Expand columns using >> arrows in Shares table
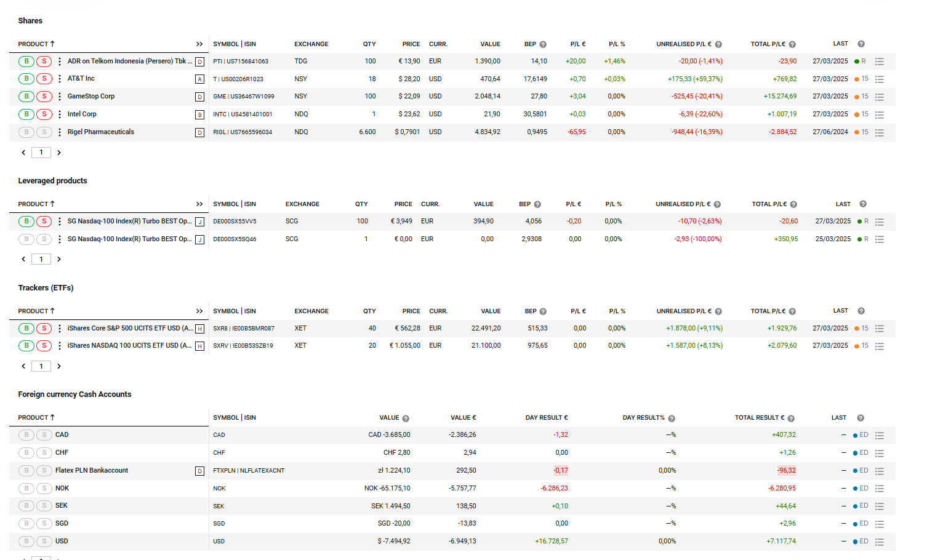951x560 pixels. pos(199,44)
